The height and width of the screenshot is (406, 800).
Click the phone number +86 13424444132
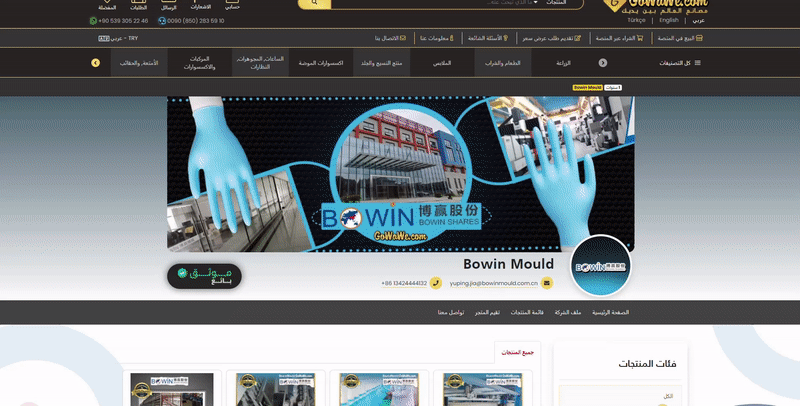404,283
